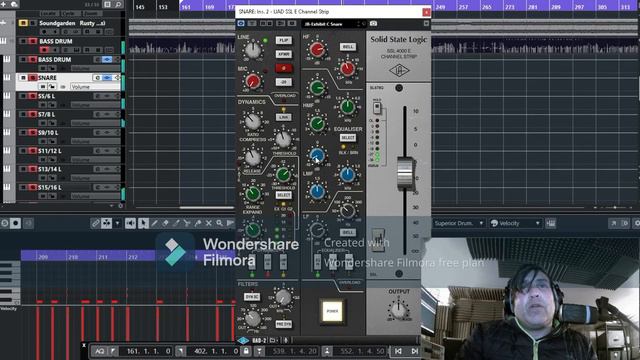The height and width of the screenshot is (360, 640).
Task: Toggle the LF BELL button
Action: tap(348, 232)
